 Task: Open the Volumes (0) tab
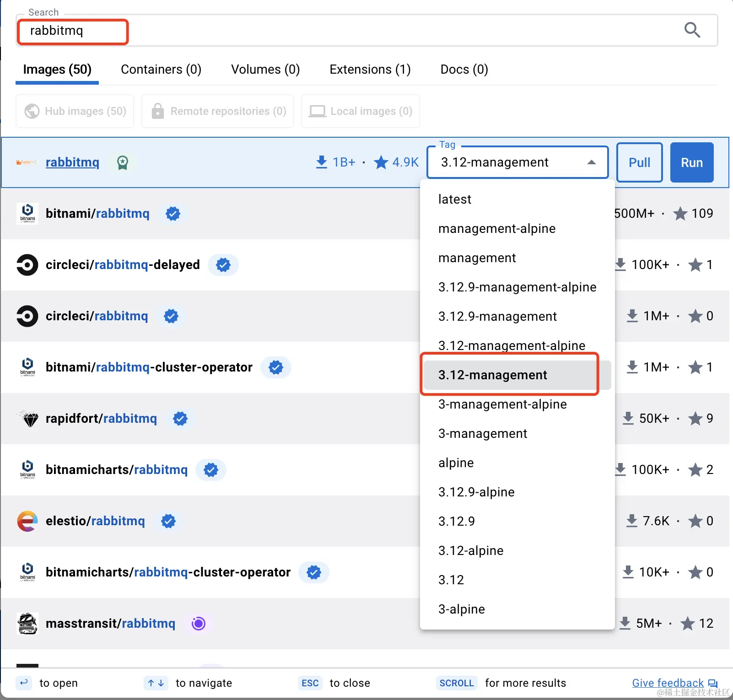(x=265, y=70)
